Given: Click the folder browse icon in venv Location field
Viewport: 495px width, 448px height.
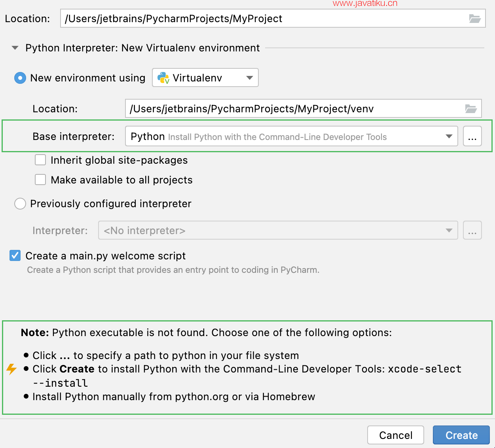Looking at the screenshot, I should point(470,109).
